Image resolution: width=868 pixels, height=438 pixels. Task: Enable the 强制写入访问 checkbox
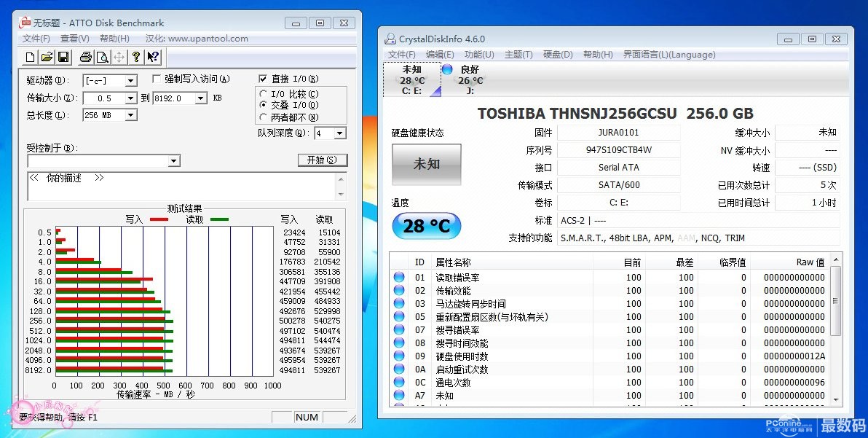pos(156,79)
